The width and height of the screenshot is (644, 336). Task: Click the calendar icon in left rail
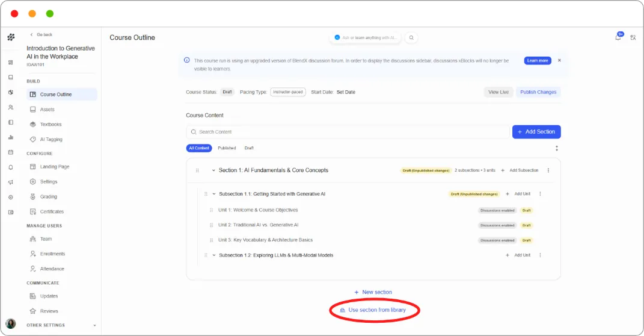[x=11, y=152]
